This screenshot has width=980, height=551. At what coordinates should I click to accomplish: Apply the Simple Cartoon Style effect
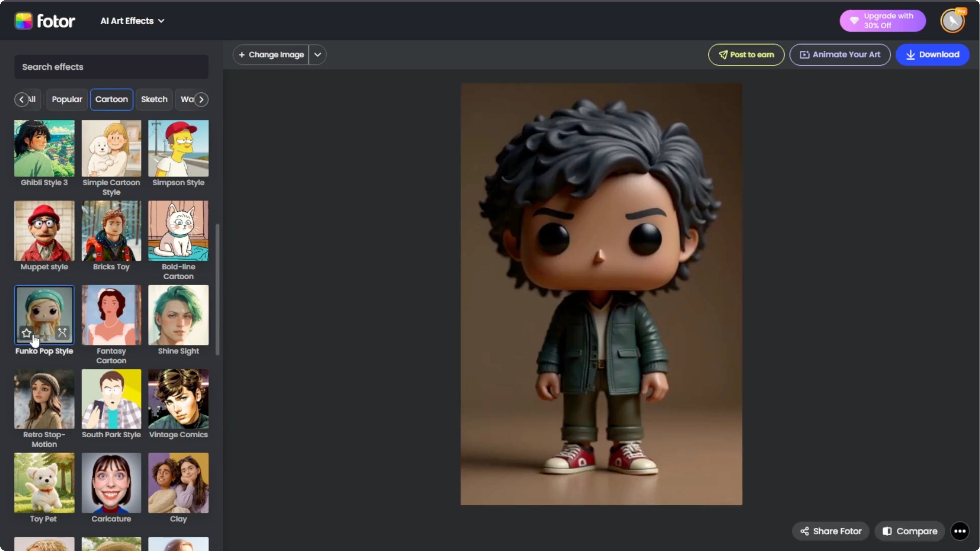[x=112, y=148]
